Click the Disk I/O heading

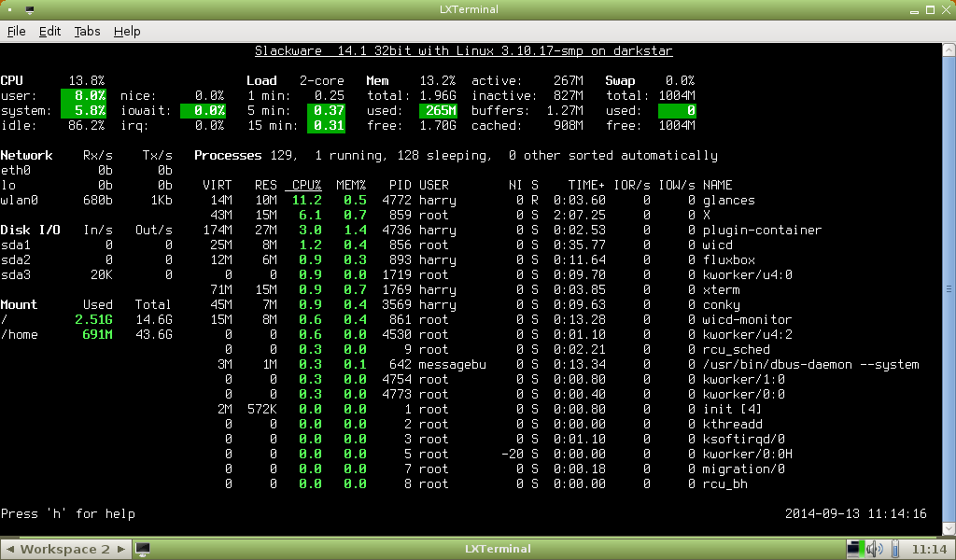click(x=31, y=231)
